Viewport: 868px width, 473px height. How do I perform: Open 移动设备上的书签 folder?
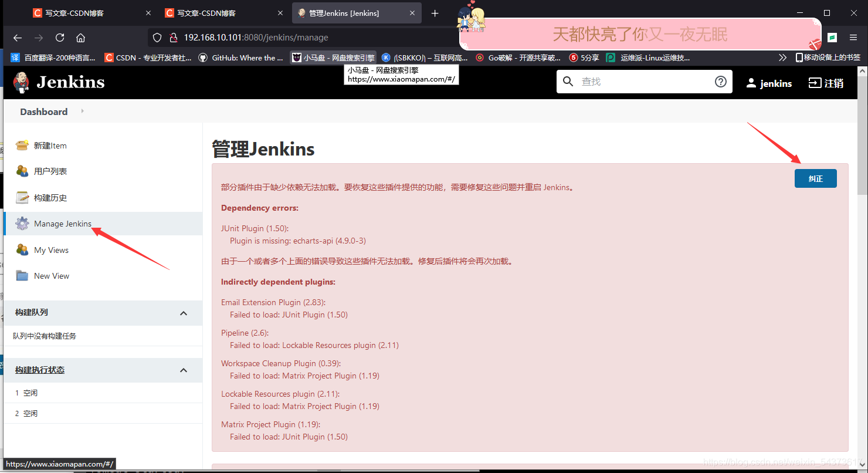[x=828, y=58]
